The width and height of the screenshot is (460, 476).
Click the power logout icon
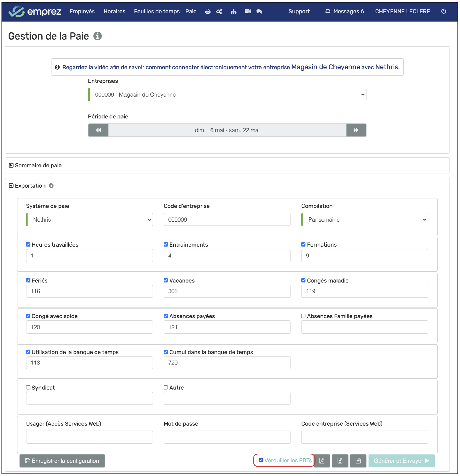tap(444, 11)
